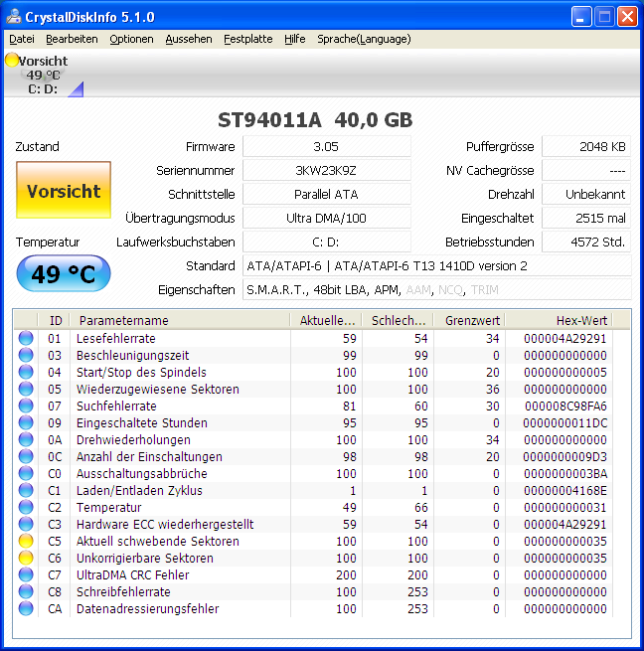Click the blue status icon for Lesefehlerrate
The image size is (644, 651).
click(26, 338)
